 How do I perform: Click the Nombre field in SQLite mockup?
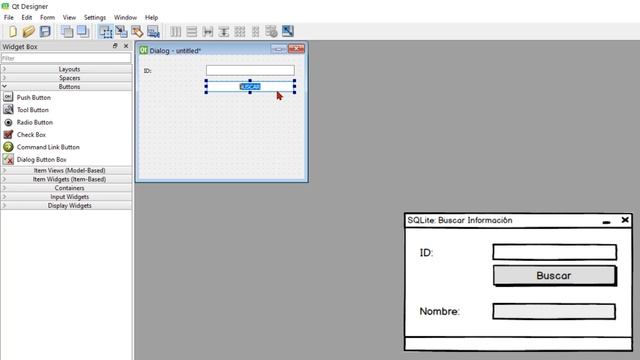pos(554,311)
